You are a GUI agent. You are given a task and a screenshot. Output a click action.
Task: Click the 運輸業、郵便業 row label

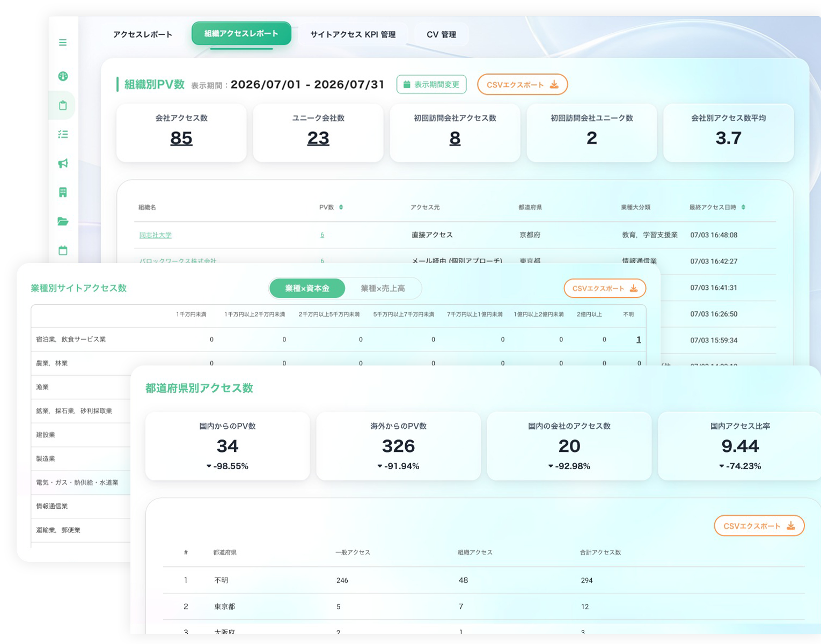click(58, 530)
